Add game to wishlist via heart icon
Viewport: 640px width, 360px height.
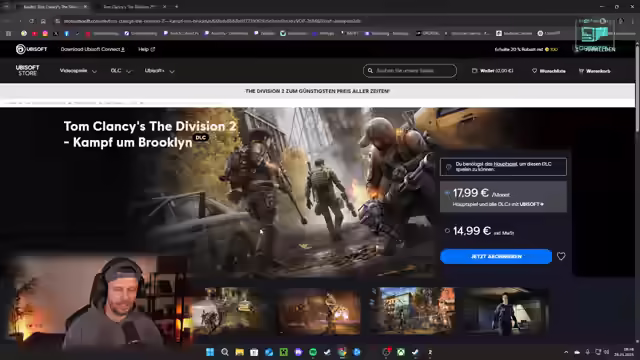point(561,256)
